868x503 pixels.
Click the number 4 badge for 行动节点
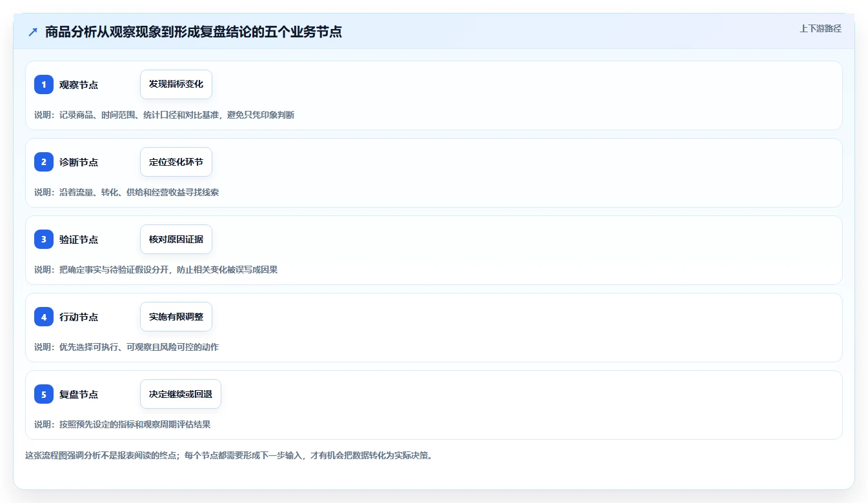(x=44, y=317)
